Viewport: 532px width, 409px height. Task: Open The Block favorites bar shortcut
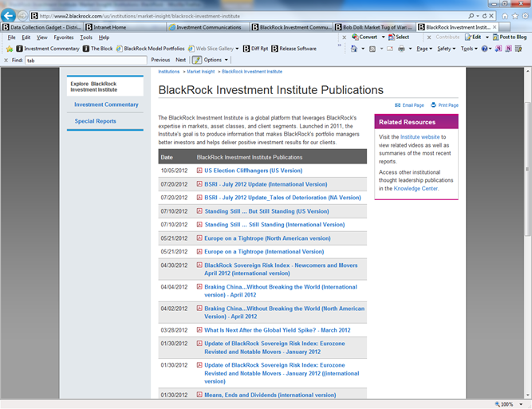click(x=98, y=49)
